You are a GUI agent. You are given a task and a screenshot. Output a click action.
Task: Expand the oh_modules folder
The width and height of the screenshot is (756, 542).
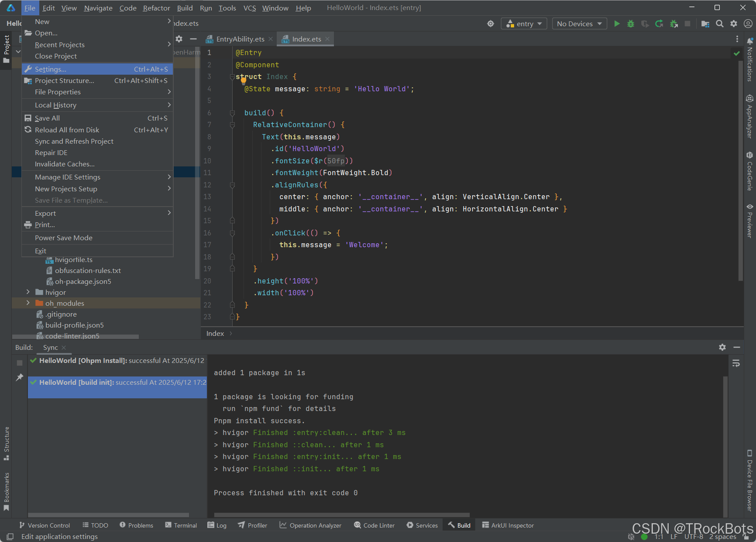(x=28, y=303)
